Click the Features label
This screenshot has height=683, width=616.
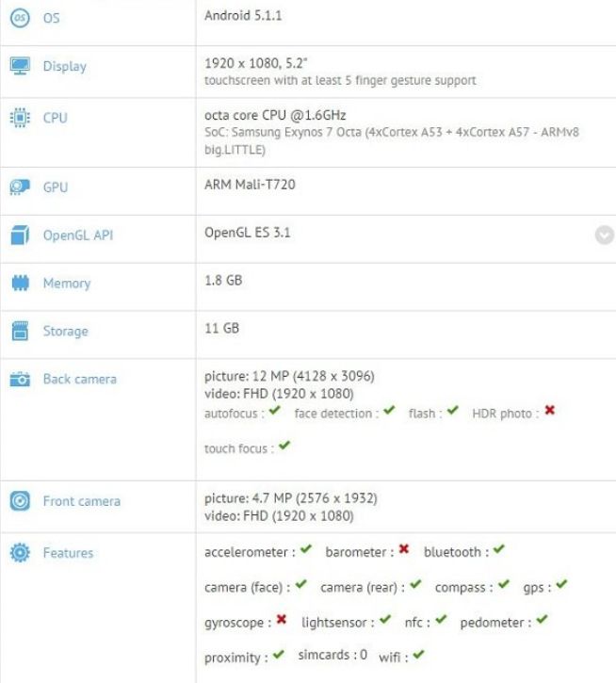click(x=68, y=553)
